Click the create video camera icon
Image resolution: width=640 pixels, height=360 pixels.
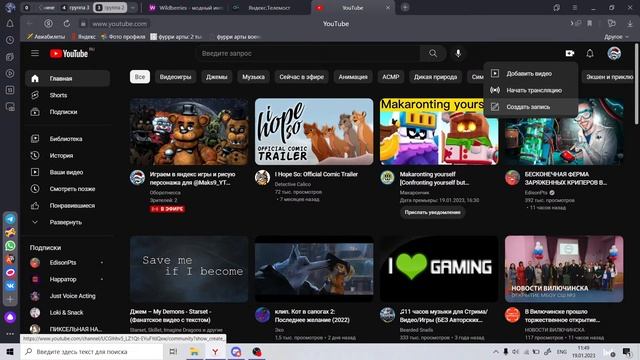coord(570,53)
